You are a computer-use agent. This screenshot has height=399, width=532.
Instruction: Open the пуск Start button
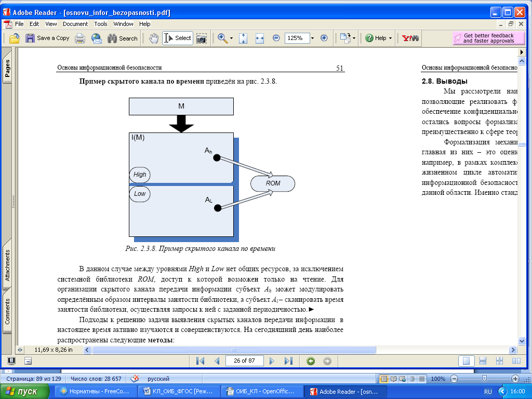(24, 392)
